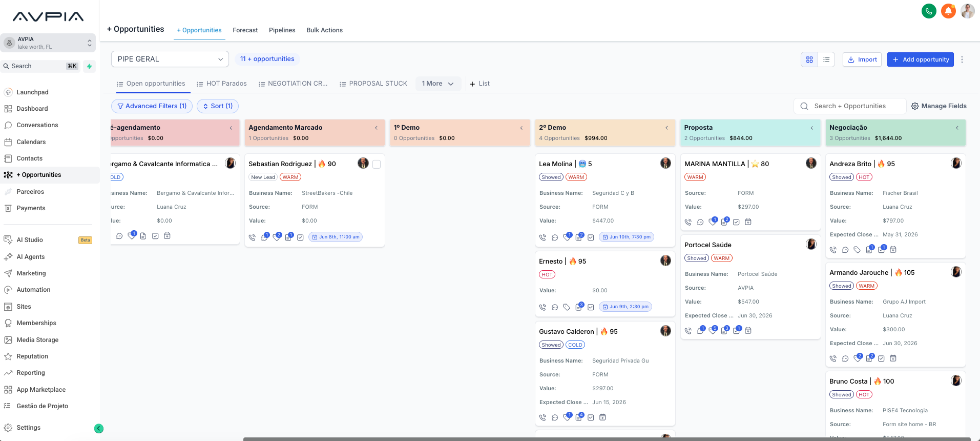Image resolution: width=980 pixels, height=441 pixels.
Task: Select the PROPOSAL STUCK view tab
Action: 373,84
